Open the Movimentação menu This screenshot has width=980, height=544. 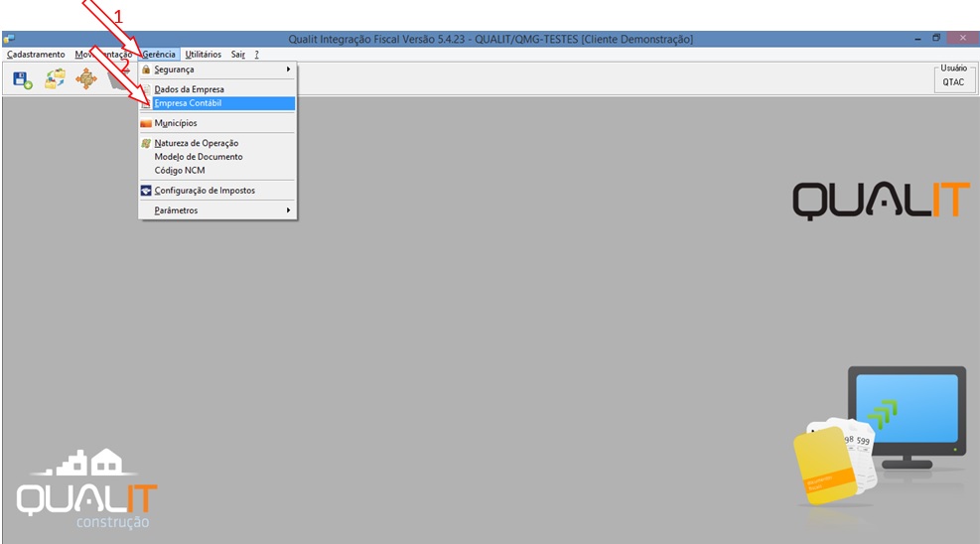(103, 55)
